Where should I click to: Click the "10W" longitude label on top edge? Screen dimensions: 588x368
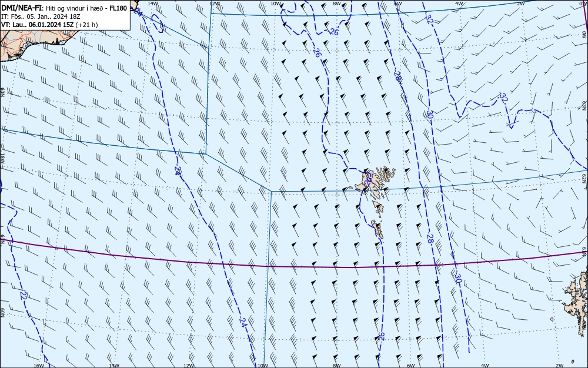click(276, 4)
